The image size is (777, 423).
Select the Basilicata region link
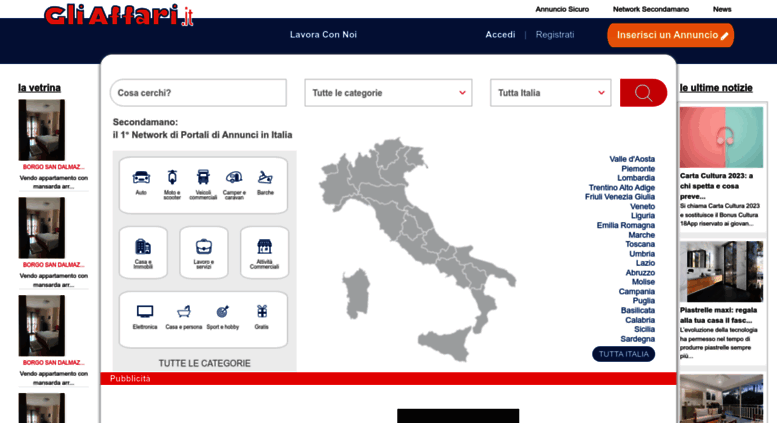tap(637, 310)
